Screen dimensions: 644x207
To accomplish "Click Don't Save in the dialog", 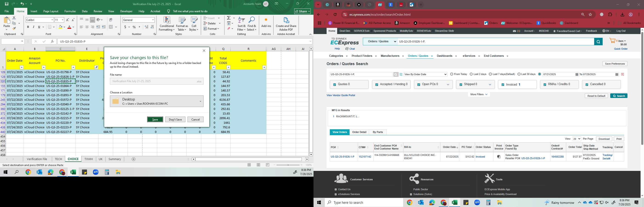I will click(175, 120).
